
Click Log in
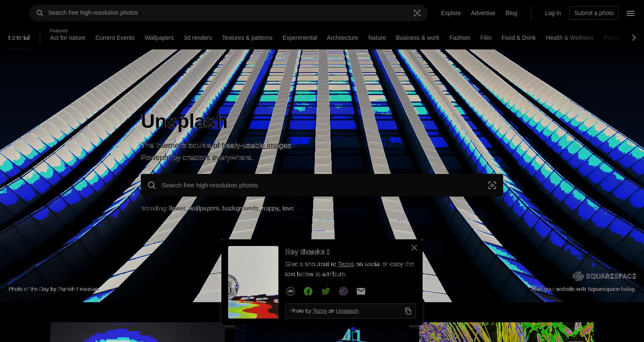pyautogui.click(x=553, y=13)
